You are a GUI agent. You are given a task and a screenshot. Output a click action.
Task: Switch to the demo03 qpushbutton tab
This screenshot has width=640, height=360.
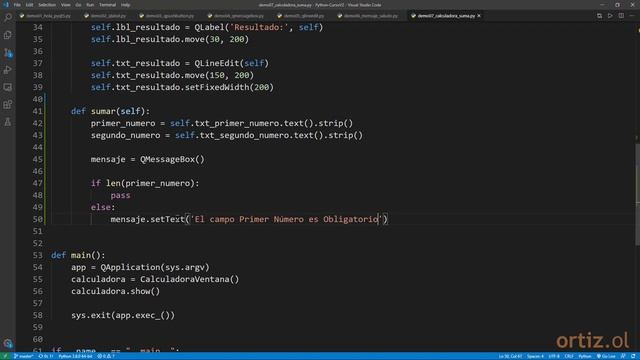pyautogui.click(x=167, y=16)
